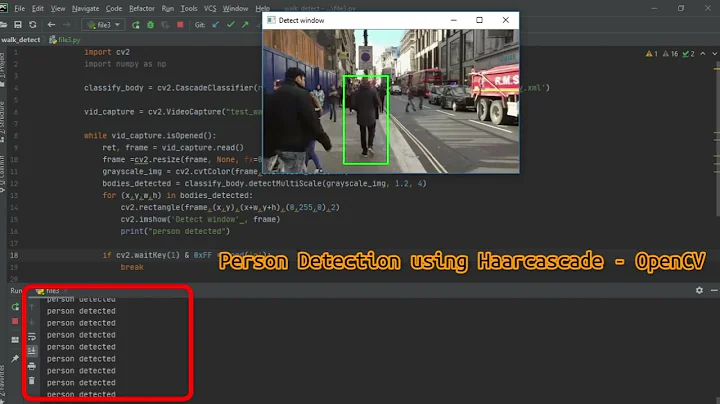This screenshot has width=720, height=404.
Task: Click the cv2.rectangle code line
Action: 231,208
